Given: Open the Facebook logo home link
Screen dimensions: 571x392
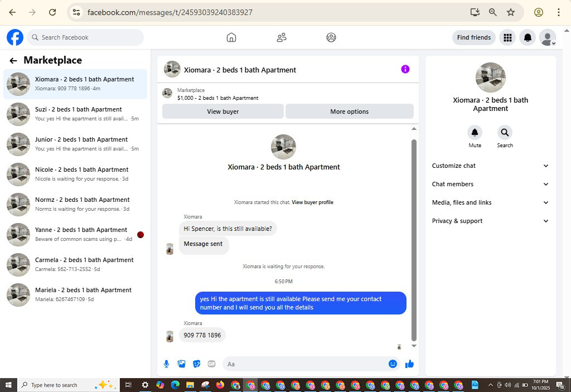Looking at the screenshot, I should (x=15, y=37).
